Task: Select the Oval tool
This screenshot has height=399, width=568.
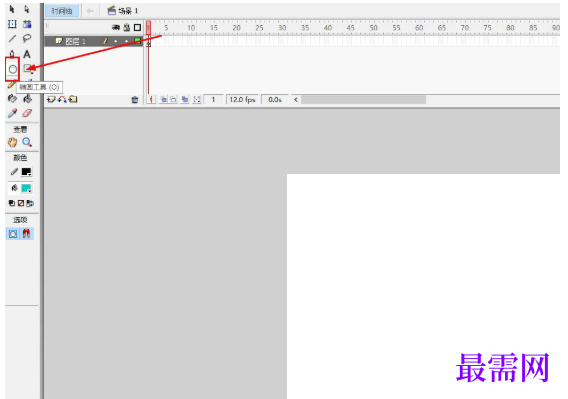Action: coord(13,69)
